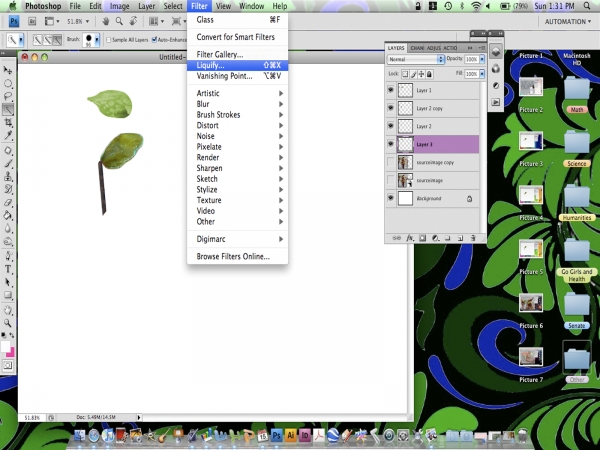Select the Layer 2 copy layer row
The width and height of the screenshot is (600, 450).
point(432,108)
